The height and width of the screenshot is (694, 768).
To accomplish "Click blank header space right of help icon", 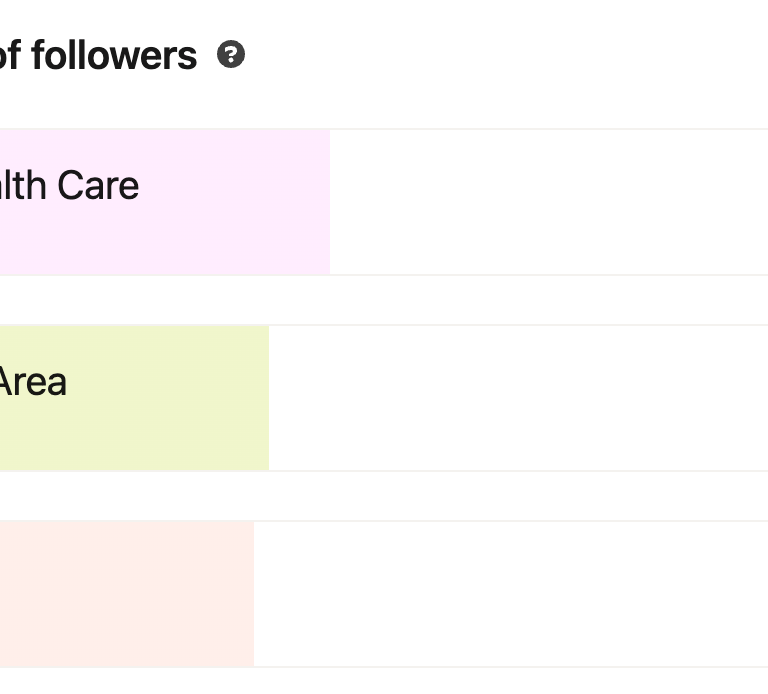I will 500,56.
